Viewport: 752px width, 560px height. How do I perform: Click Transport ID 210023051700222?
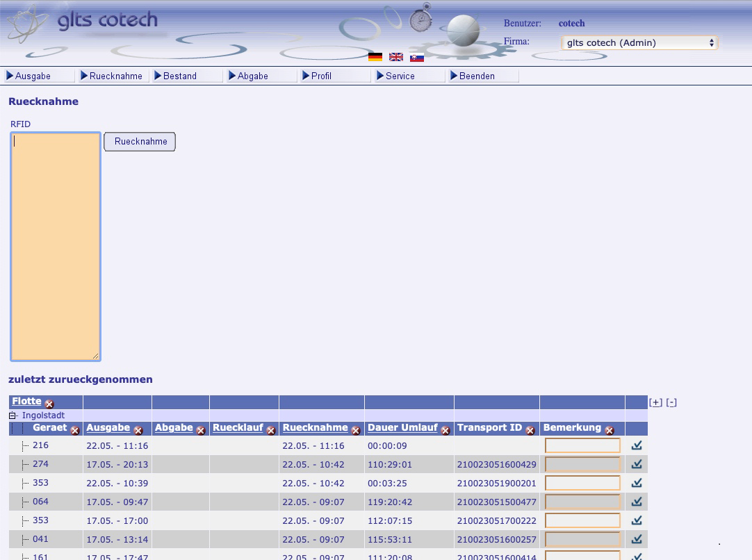[x=496, y=520]
